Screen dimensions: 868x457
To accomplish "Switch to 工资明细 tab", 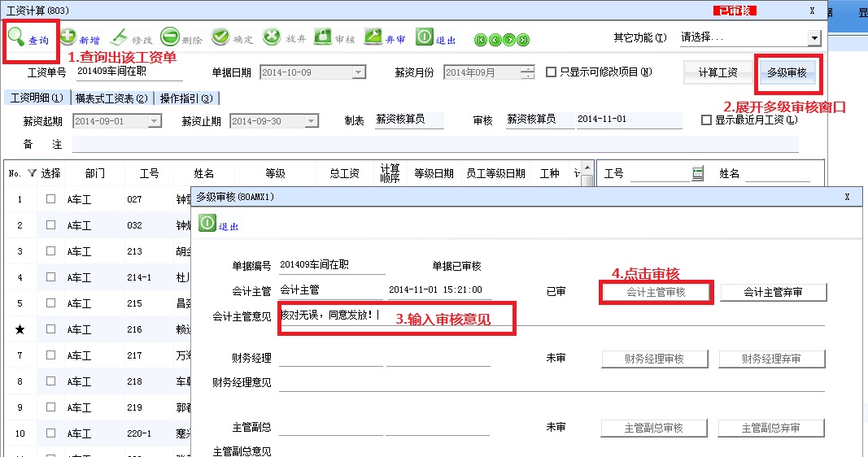I will [37, 98].
